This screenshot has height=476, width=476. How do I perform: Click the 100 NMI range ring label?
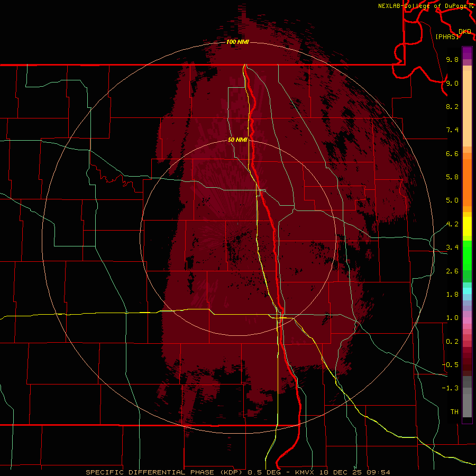[237, 42]
